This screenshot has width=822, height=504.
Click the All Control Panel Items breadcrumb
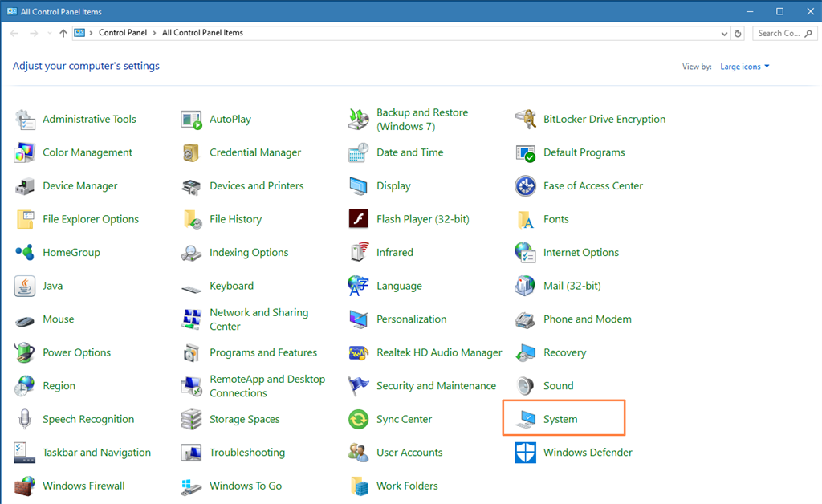tap(202, 32)
